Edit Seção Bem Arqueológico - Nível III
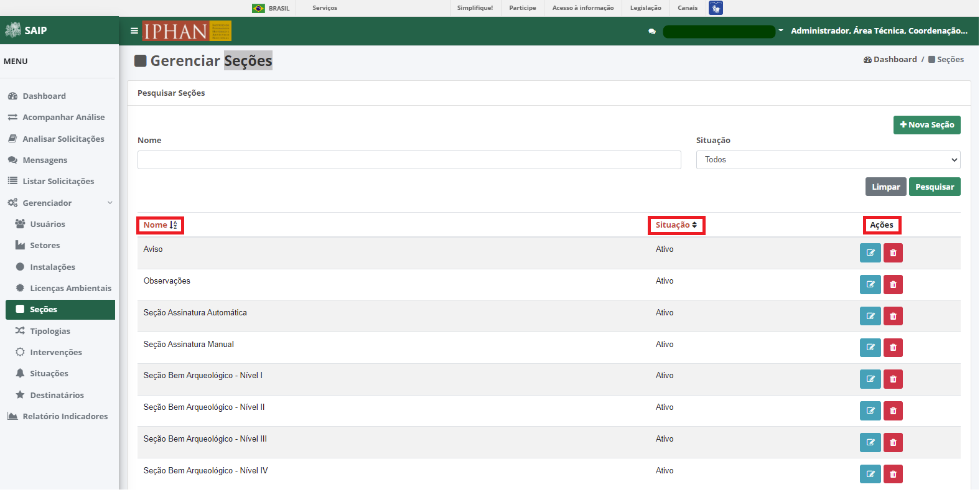Viewport: 980px width, 492px height. click(x=870, y=443)
